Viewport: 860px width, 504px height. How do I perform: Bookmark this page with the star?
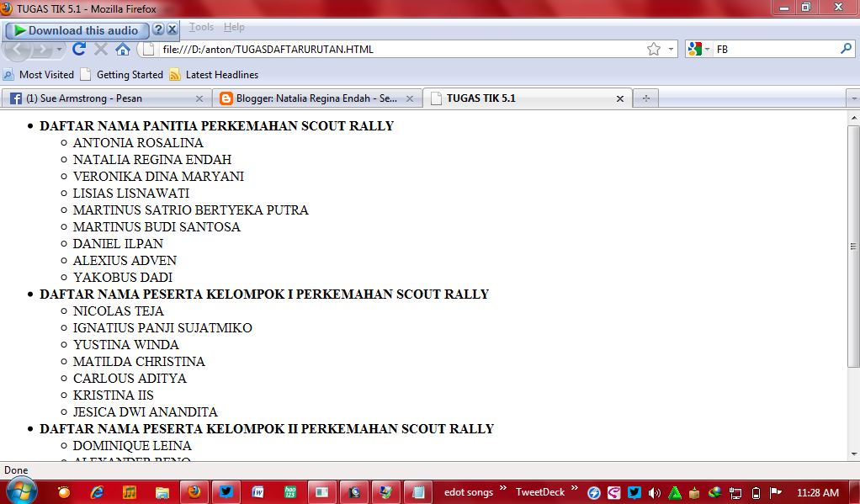tap(653, 50)
